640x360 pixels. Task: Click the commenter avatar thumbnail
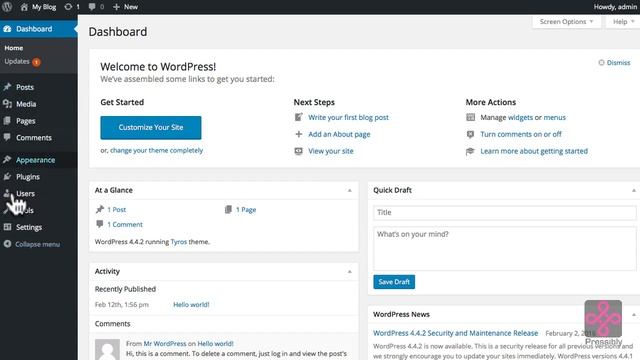pyautogui.click(x=107, y=349)
